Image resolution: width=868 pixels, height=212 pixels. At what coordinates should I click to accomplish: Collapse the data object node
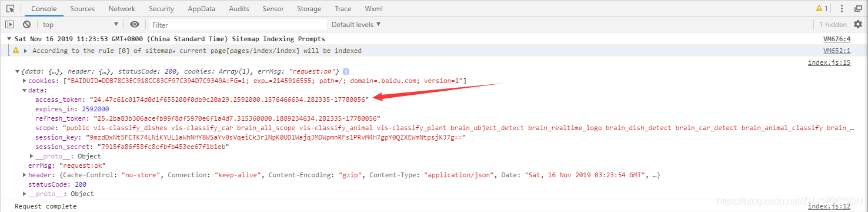(24, 90)
